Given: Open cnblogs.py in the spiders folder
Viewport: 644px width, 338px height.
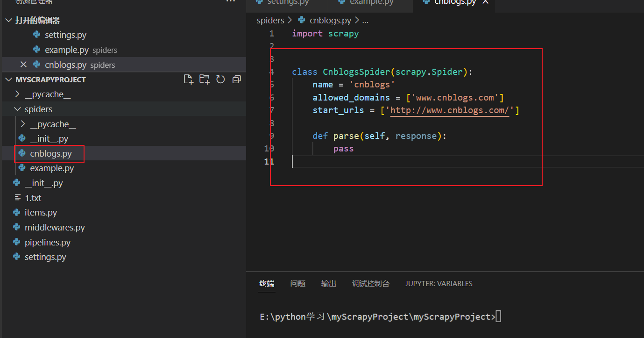Looking at the screenshot, I should click(124, 153).
